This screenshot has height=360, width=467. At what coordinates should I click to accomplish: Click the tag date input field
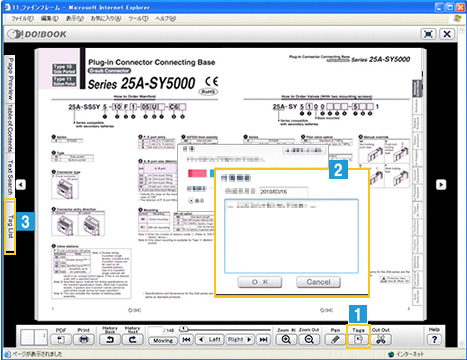pyautogui.click(x=283, y=192)
